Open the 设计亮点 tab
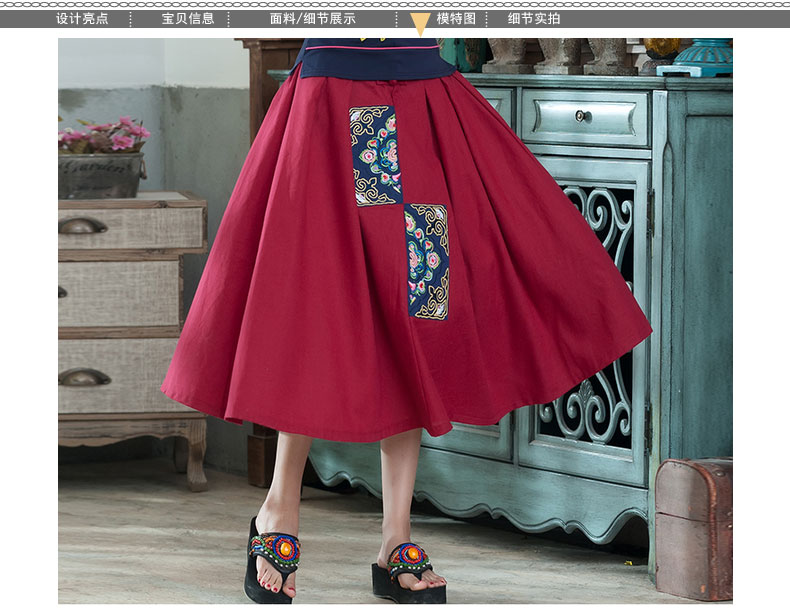Image resolution: width=790 pixels, height=610 pixels. coord(82,18)
